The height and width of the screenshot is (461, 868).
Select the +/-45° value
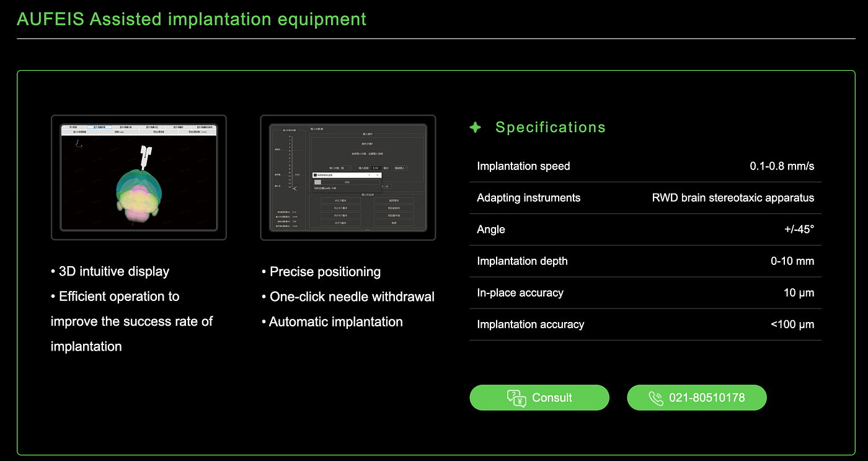[x=799, y=230]
